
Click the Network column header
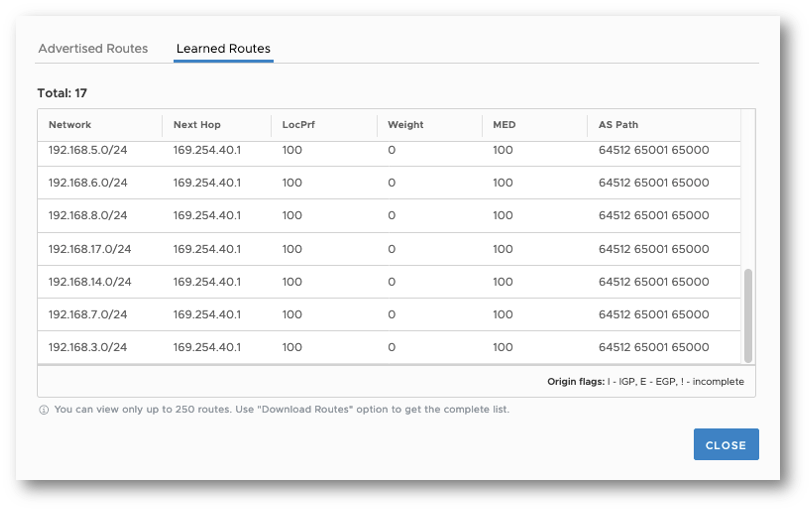[x=70, y=125]
